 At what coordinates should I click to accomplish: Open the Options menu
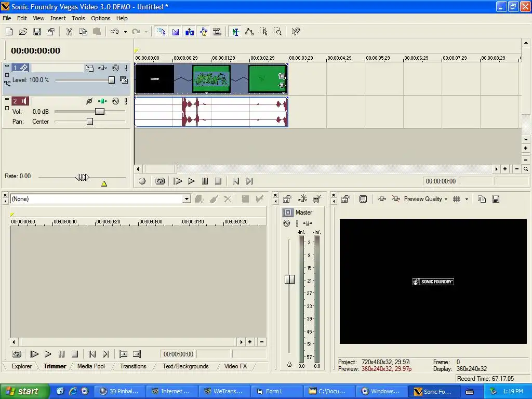point(100,18)
